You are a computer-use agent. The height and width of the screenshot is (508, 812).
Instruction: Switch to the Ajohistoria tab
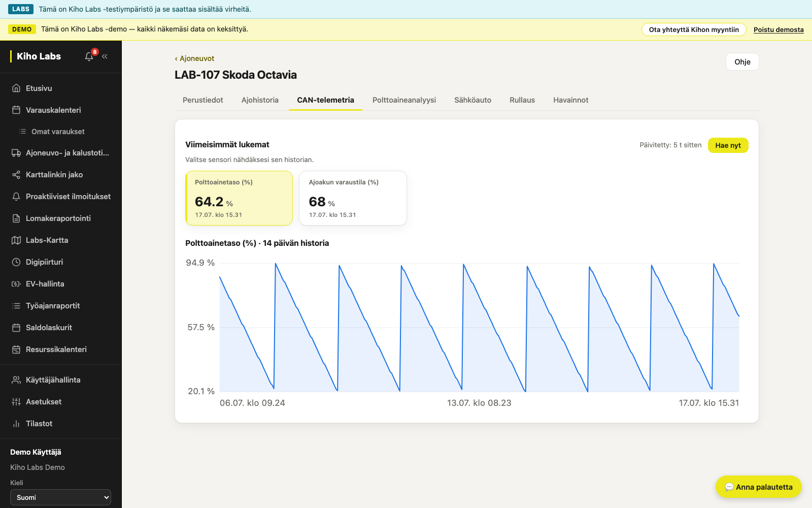[x=260, y=100]
